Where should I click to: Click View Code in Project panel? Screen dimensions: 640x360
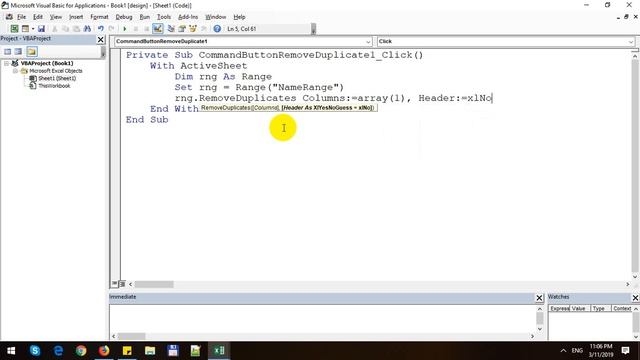click(x=8, y=51)
